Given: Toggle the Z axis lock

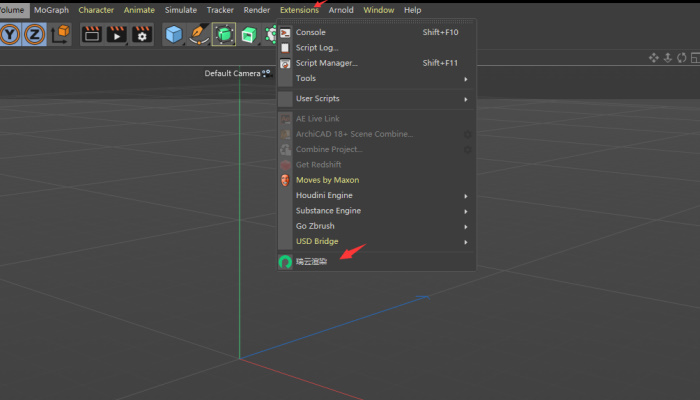Looking at the screenshot, I should [37, 35].
